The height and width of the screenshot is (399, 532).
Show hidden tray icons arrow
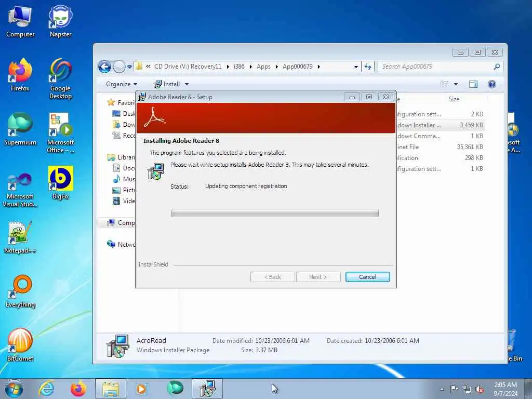(x=442, y=390)
